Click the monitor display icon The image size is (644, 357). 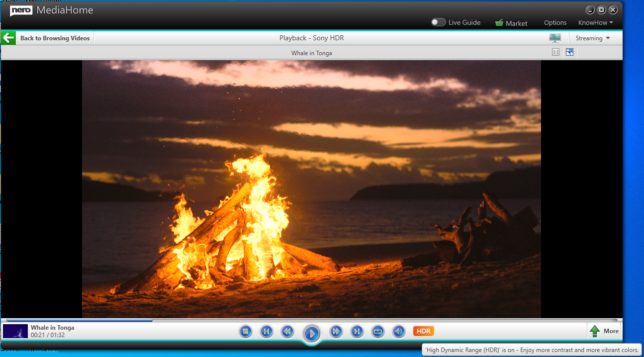[555, 38]
